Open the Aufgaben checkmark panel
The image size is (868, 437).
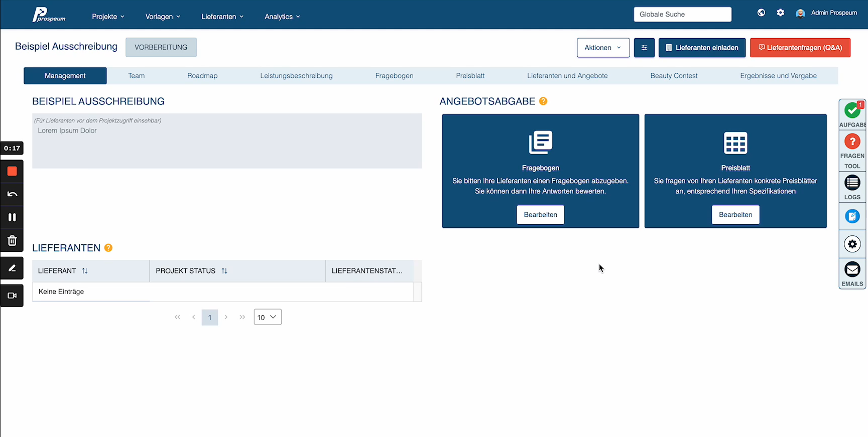(852, 110)
